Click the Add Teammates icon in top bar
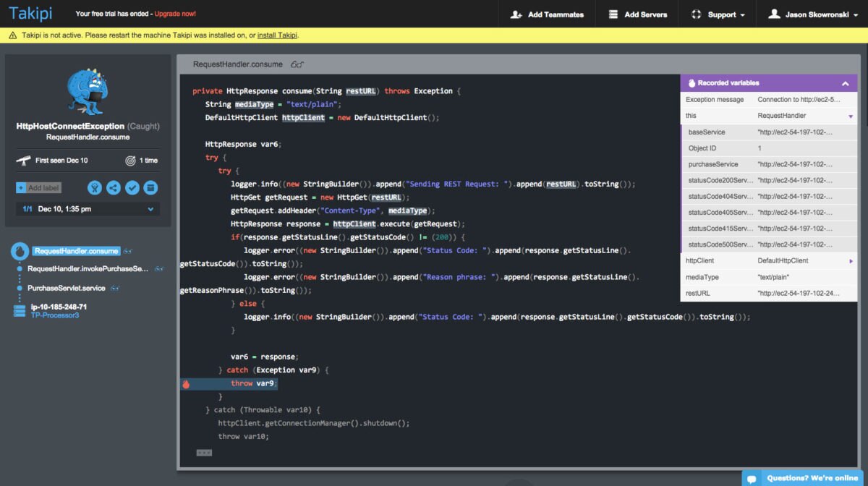 point(518,14)
